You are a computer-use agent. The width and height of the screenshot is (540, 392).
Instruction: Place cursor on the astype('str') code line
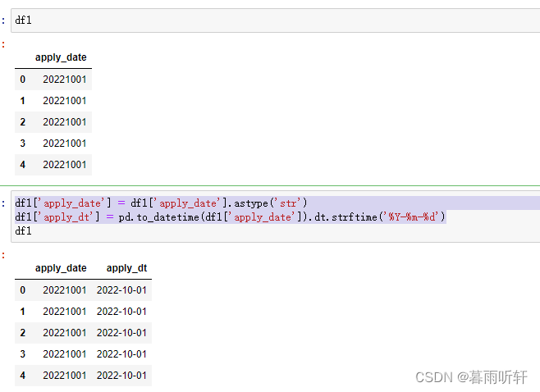tap(161, 203)
